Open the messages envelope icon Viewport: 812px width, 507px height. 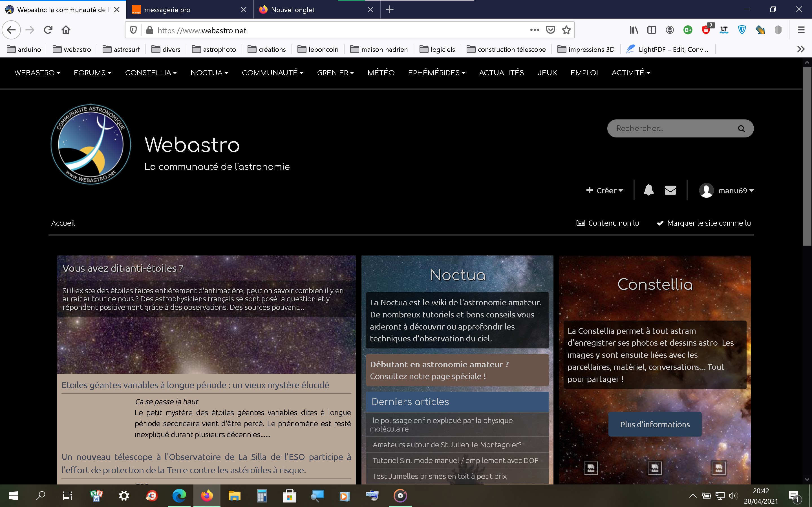coord(670,190)
